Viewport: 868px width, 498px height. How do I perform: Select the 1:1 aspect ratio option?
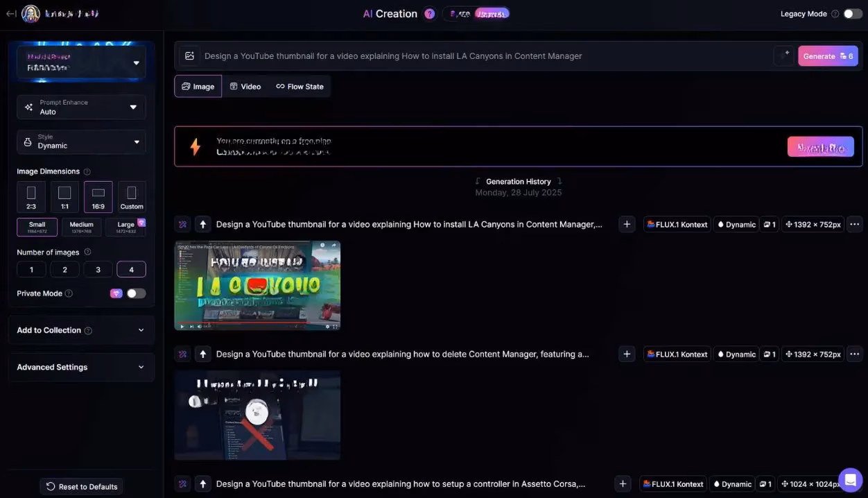pos(64,196)
